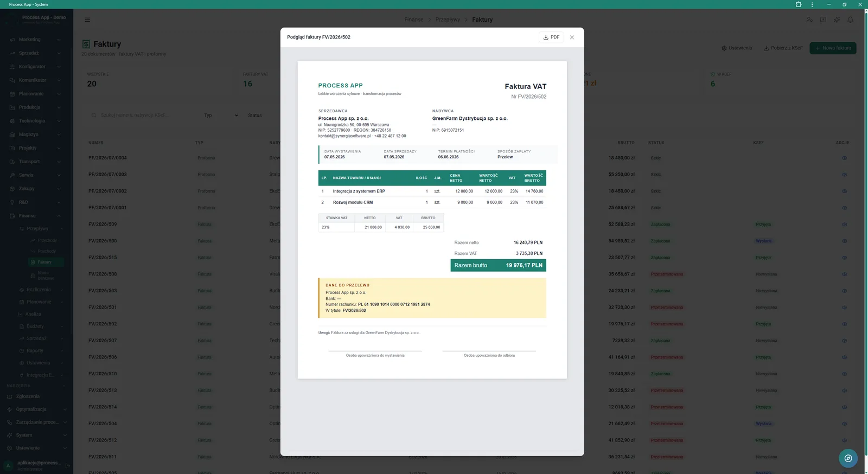Expand the Optymalizacja sidebar chevron
The width and height of the screenshot is (868, 474).
(65, 409)
